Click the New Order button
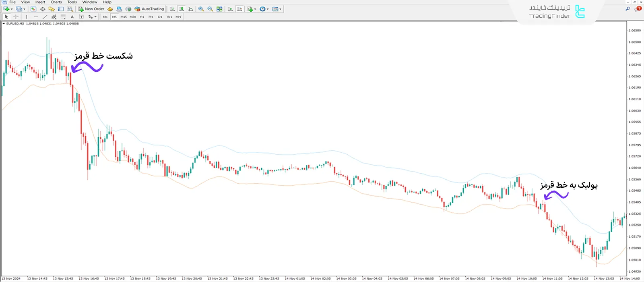The height and width of the screenshot is (282, 644). click(x=91, y=9)
